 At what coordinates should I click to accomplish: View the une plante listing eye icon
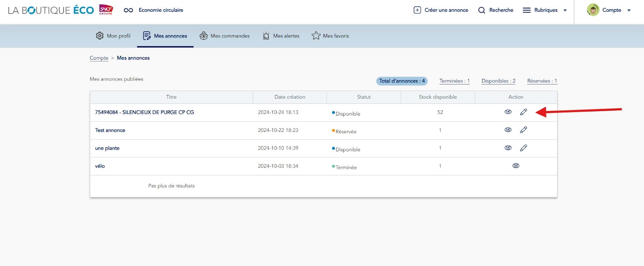[x=508, y=148]
